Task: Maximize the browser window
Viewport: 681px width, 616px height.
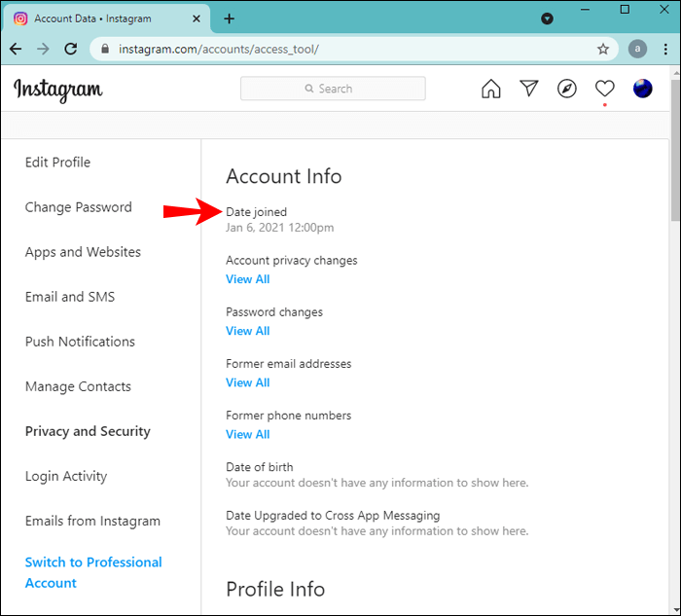Action: (x=625, y=10)
